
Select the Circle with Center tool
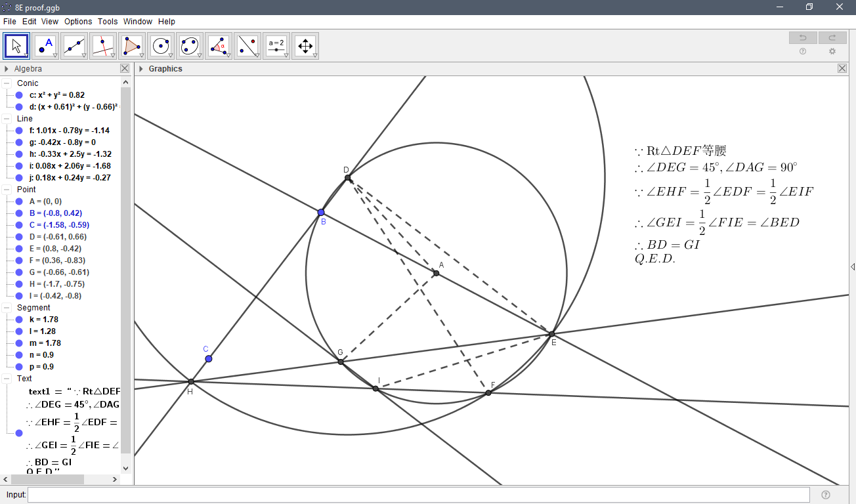click(x=161, y=45)
